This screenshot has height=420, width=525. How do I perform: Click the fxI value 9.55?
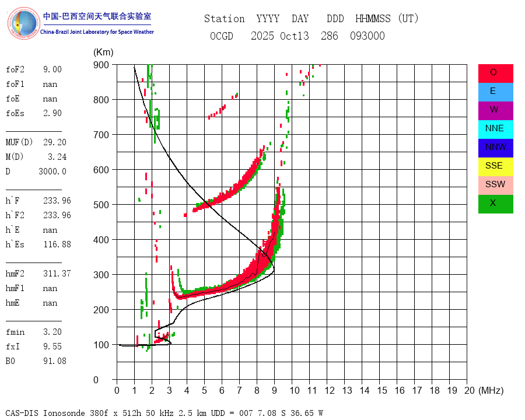point(52,346)
